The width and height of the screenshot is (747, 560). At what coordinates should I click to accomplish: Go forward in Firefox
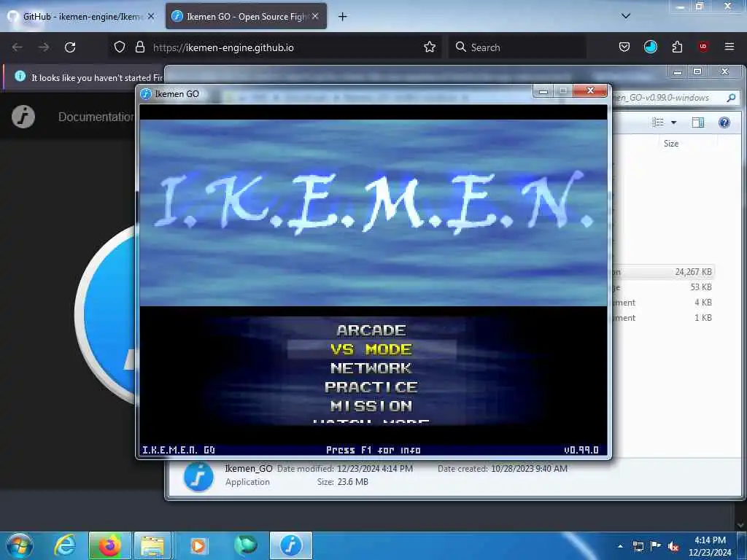[x=44, y=47]
